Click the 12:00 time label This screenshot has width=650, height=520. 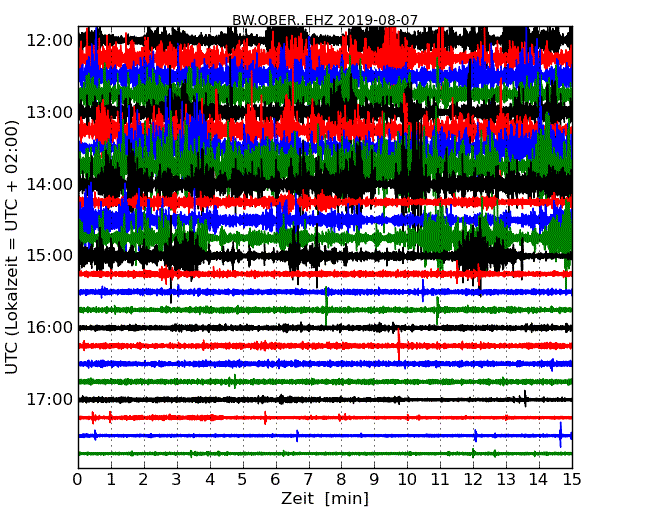click(x=50, y=41)
